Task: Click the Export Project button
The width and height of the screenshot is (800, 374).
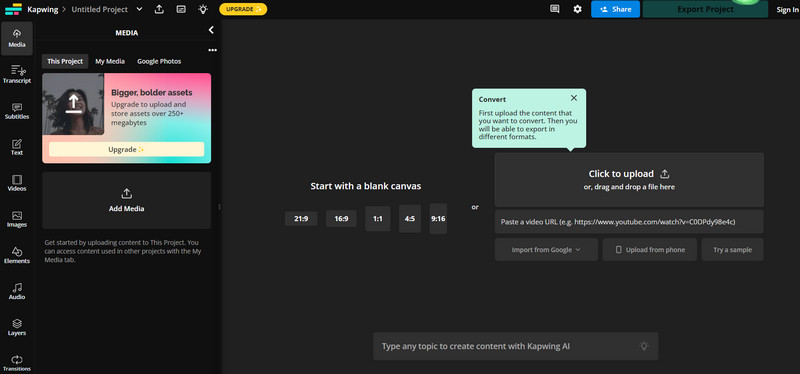Action: (705, 9)
